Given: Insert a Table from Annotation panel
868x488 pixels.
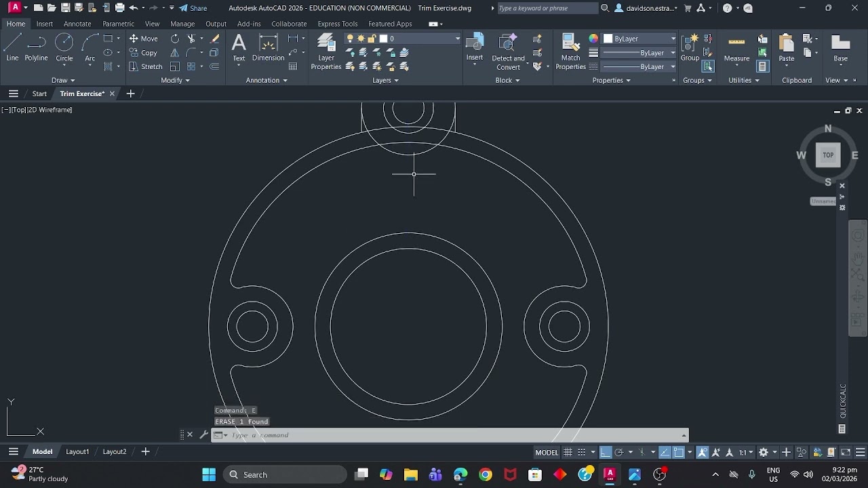Looking at the screenshot, I should click(293, 66).
